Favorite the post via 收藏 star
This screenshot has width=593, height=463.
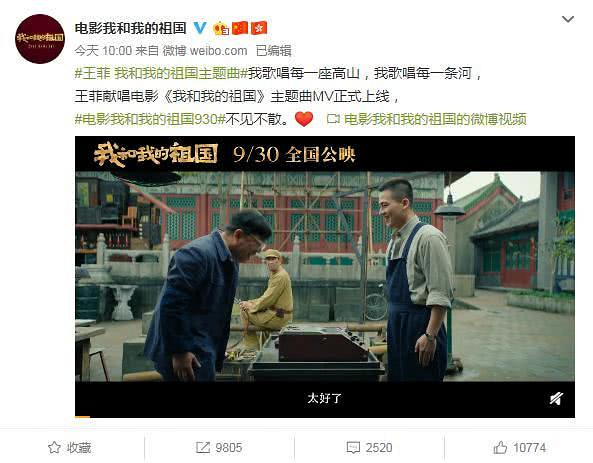(x=70, y=448)
